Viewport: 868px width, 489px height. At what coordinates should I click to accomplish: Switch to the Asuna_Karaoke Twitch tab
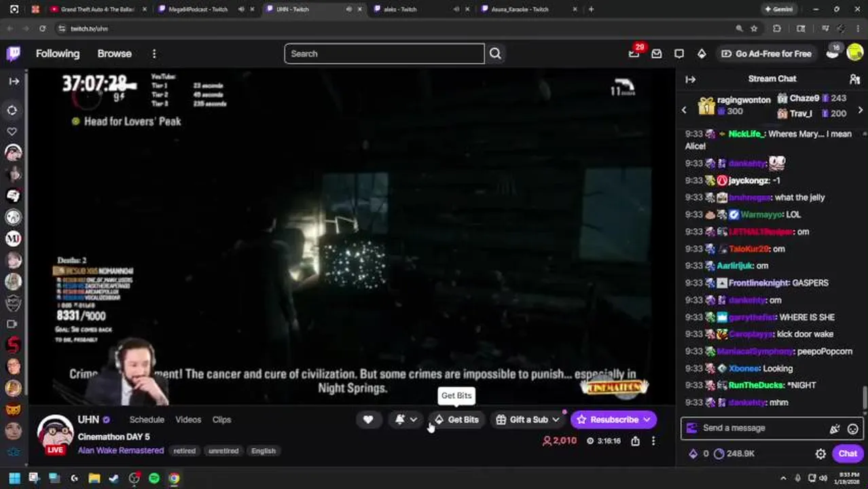click(520, 10)
